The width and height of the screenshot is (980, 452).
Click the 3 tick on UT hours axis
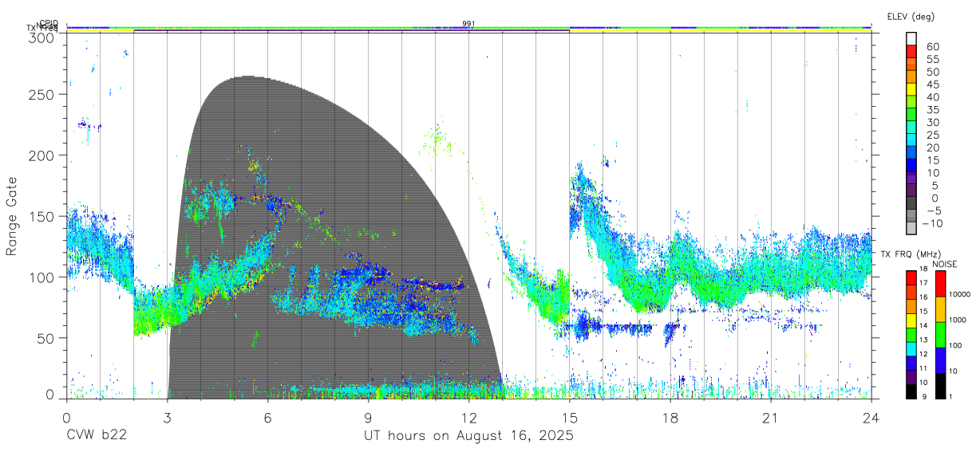click(x=167, y=417)
